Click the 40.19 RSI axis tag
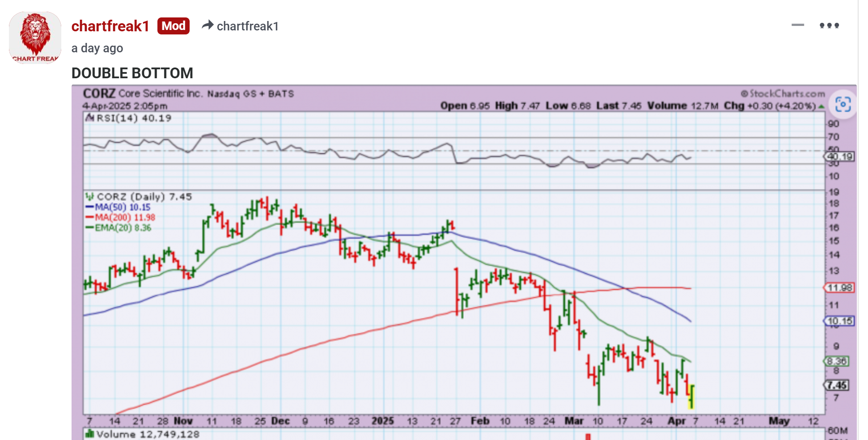The height and width of the screenshot is (440, 868). pos(839,157)
